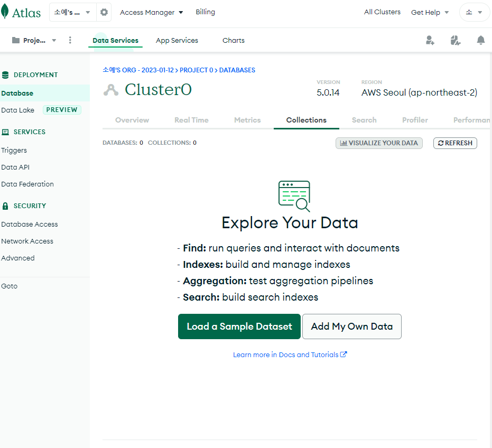Click Add My Own Data
Screen dimensions: 492x448
(x=352, y=326)
